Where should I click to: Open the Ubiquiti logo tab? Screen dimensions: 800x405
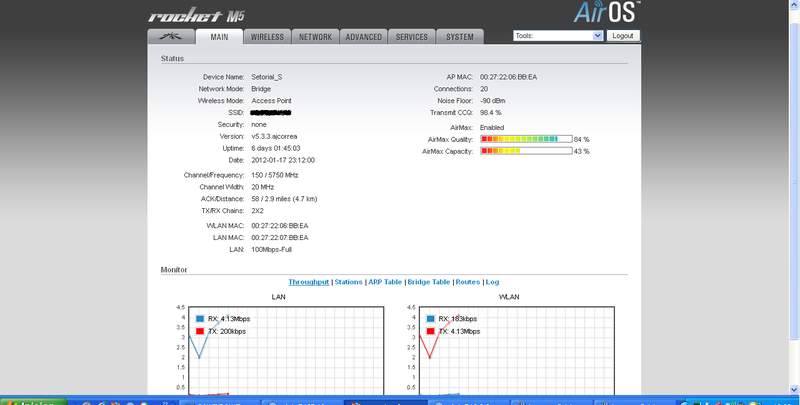coord(171,37)
